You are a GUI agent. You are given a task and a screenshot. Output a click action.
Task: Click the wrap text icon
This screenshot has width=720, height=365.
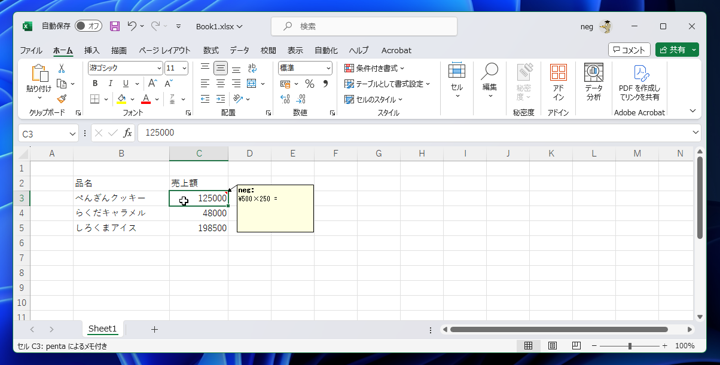pyautogui.click(x=252, y=68)
